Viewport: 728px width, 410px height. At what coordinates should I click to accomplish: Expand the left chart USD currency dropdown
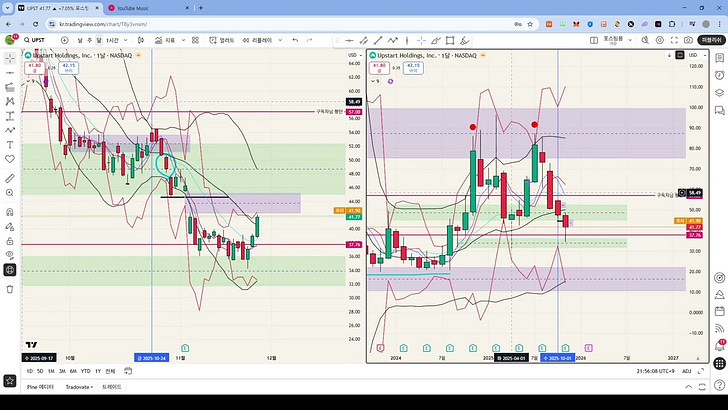355,55
